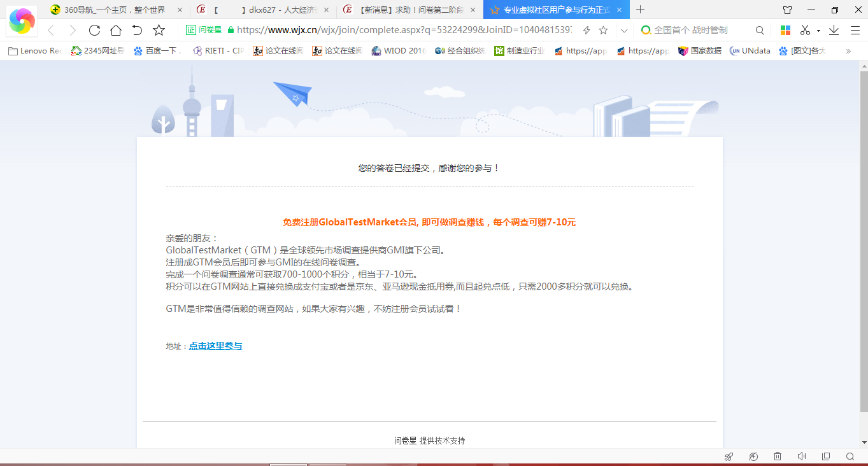Go forward to the next page

pos(73,30)
